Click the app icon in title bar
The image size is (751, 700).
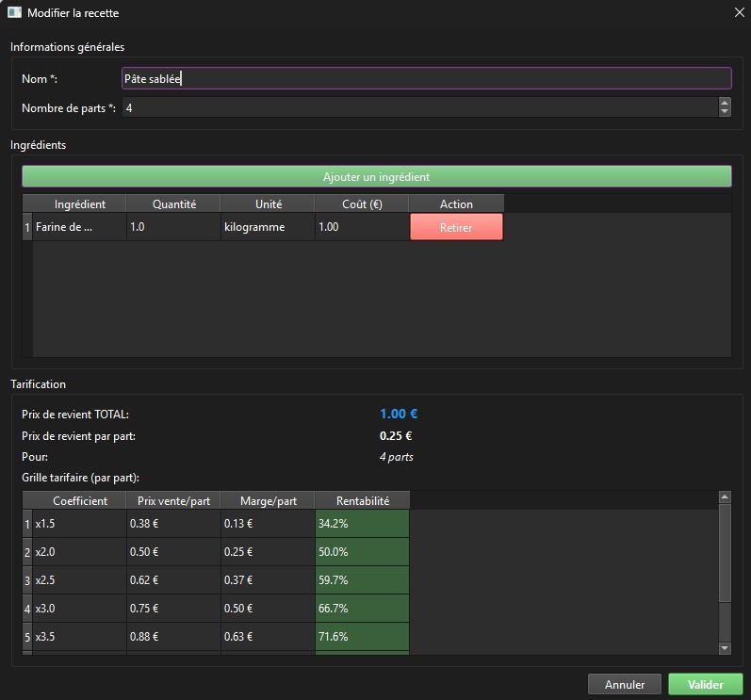14,13
